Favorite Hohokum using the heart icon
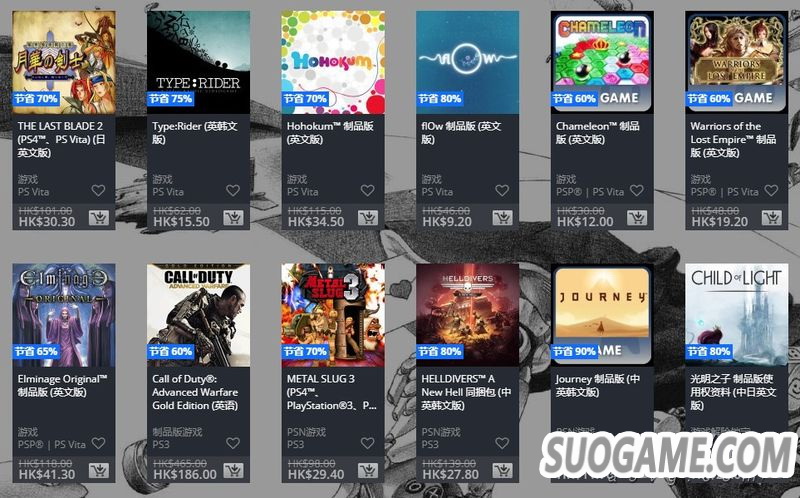Viewport: 800px width, 498px height. tap(368, 190)
